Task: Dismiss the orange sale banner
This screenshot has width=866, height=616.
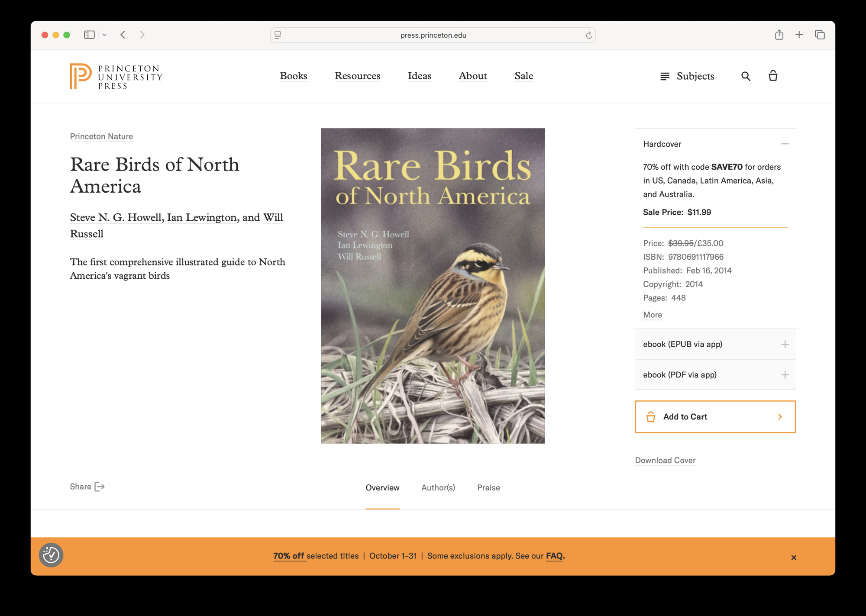Action: [793, 557]
